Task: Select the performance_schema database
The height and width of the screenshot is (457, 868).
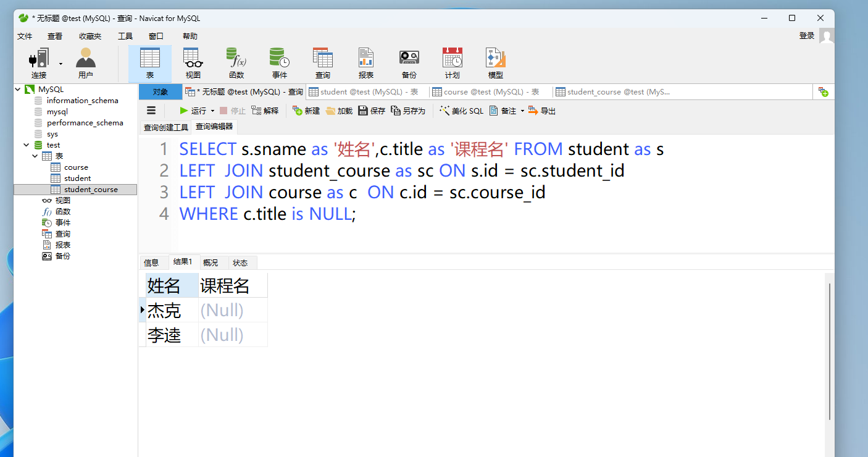Action: pyautogui.click(x=85, y=123)
